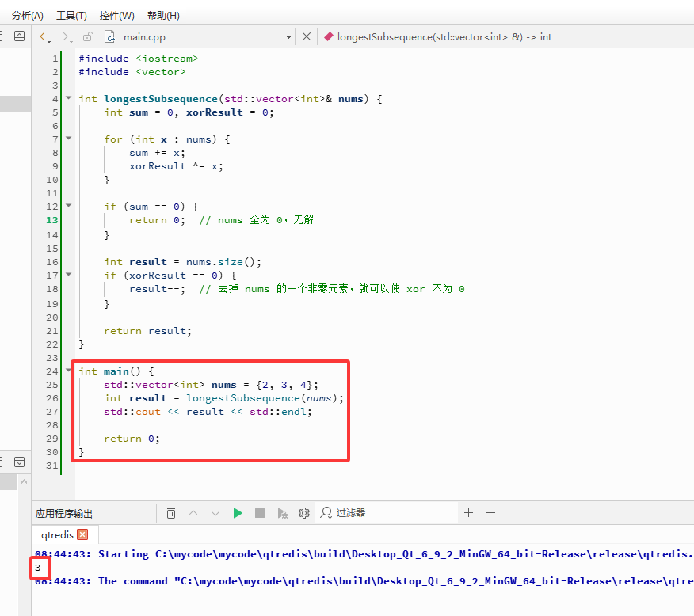Image resolution: width=694 pixels, height=616 pixels.
Task: Click 'for (int x : nums)' loop header
Action: pyautogui.click(x=167, y=139)
